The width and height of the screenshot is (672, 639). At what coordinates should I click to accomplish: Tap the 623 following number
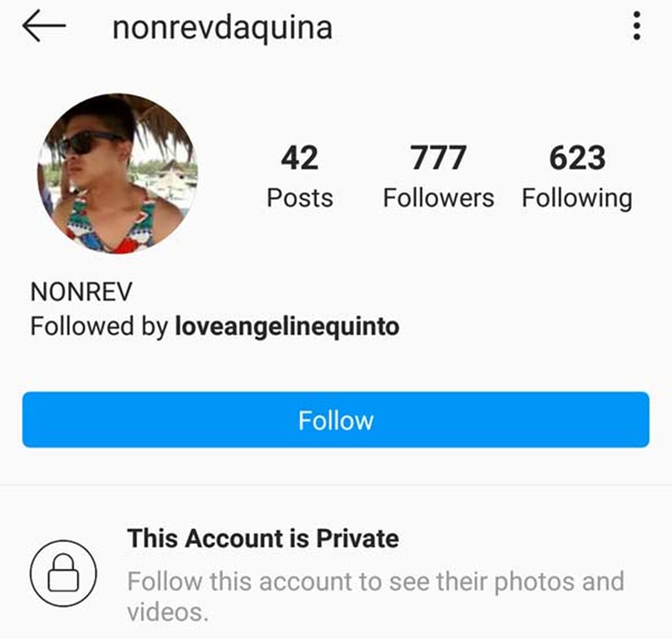[577, 158]
